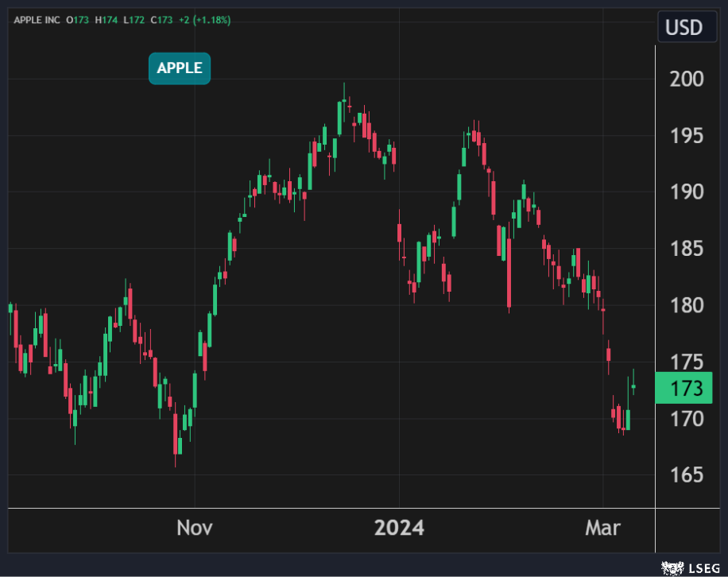Click the +2 (+1.18%) change readout
Viewport: 728px width, 577px height.
tap(207, 20)
